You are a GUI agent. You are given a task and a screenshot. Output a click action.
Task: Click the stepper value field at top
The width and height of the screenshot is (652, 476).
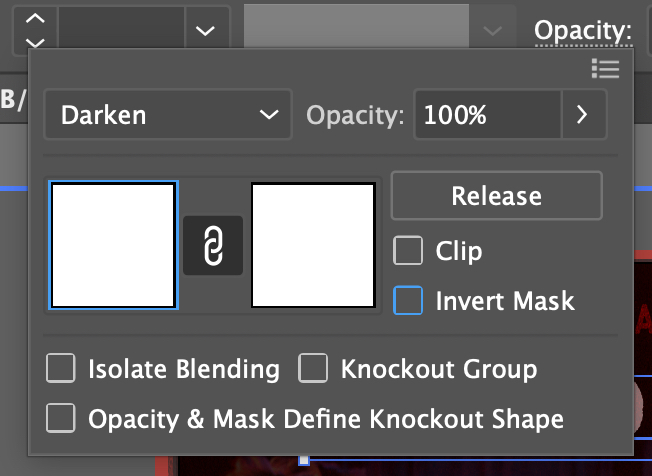coord(120,30)
